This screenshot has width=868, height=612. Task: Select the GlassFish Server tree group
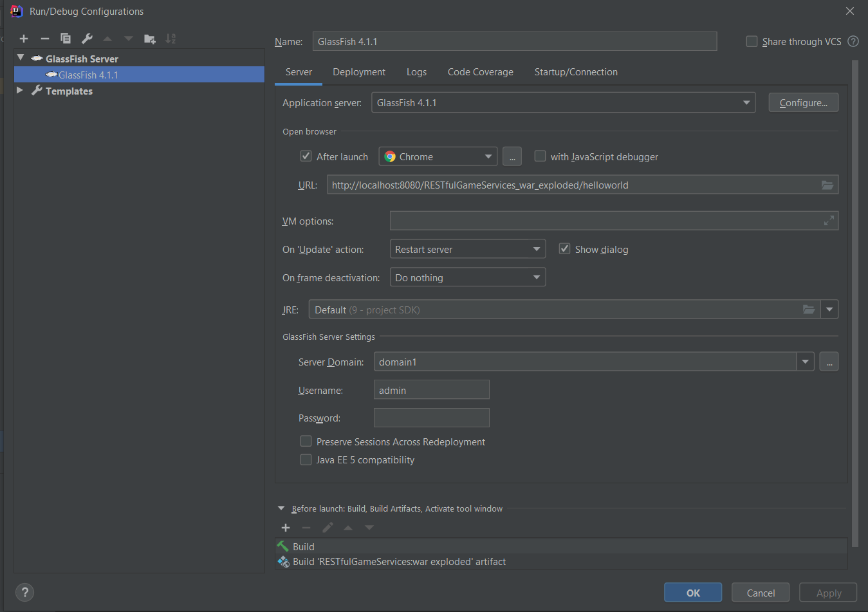click(x=139, y=59)
